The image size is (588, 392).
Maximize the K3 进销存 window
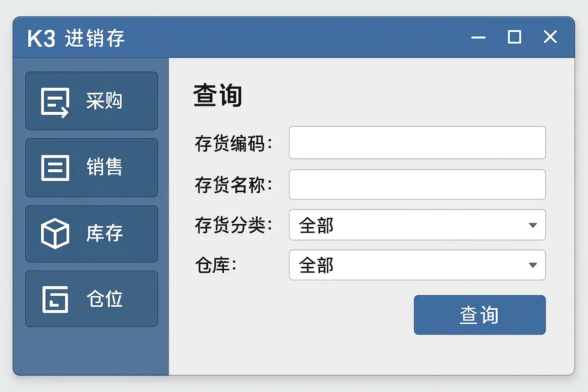pos(514,37)
